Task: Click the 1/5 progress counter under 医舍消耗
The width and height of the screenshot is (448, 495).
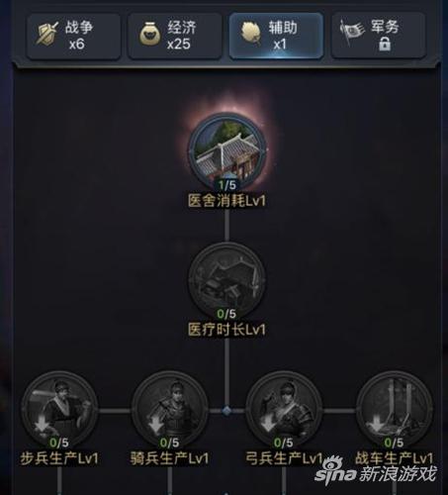Action: tap(227, 185)
